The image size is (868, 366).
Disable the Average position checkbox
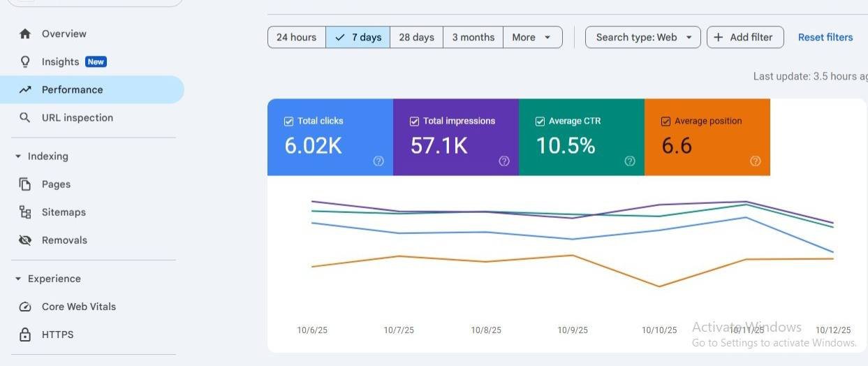tap(665, 121)
